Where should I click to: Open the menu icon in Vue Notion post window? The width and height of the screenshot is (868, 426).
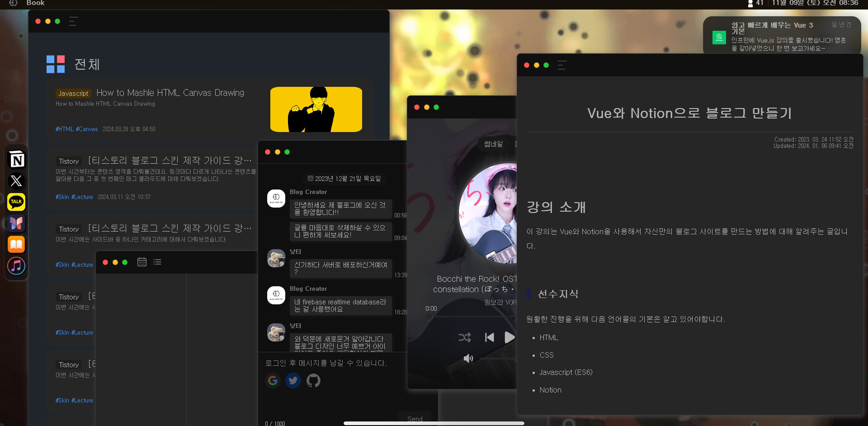[562, 65]
